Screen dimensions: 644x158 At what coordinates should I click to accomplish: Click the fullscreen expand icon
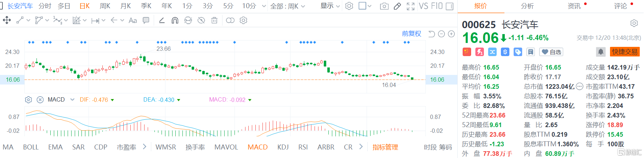[411, 6]
